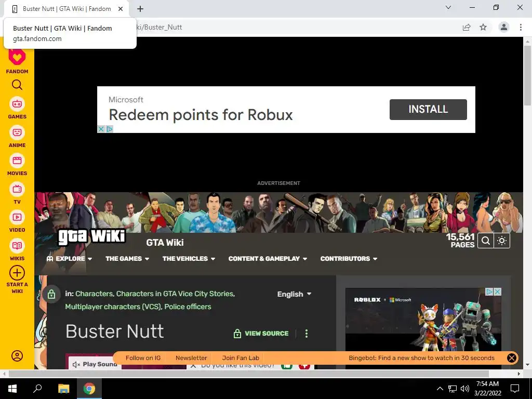This screenshot has height=399, width=532.
Task: Open the Video section icon
Action: click(x=17, y=217)
